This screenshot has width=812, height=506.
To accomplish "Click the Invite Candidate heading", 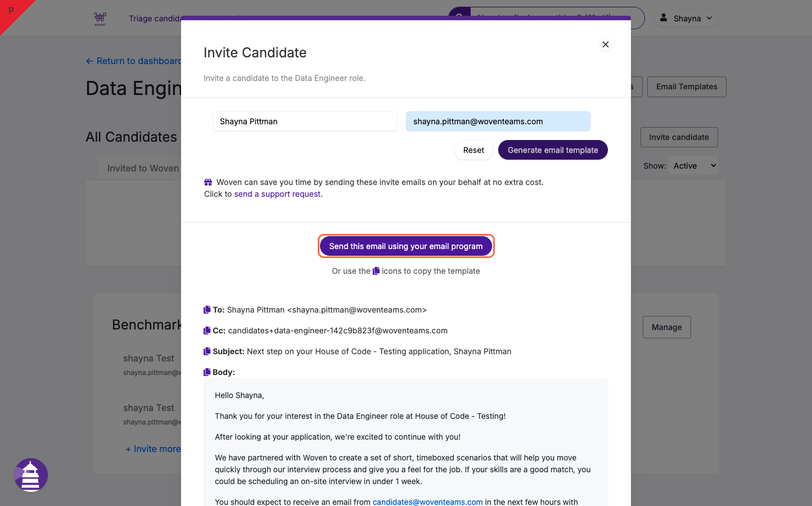I will [x=255, y=52].
